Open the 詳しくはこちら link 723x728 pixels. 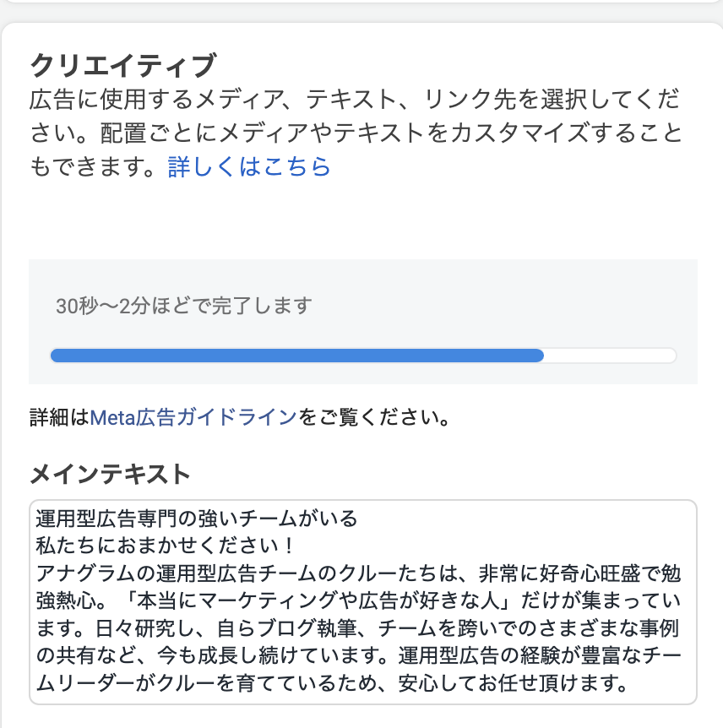tap(249, 166)
